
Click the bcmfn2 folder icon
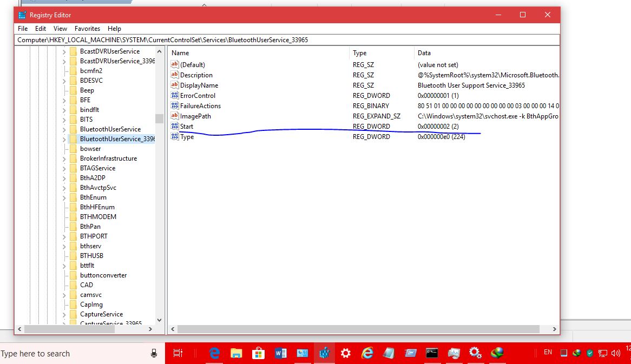point(73,71)
